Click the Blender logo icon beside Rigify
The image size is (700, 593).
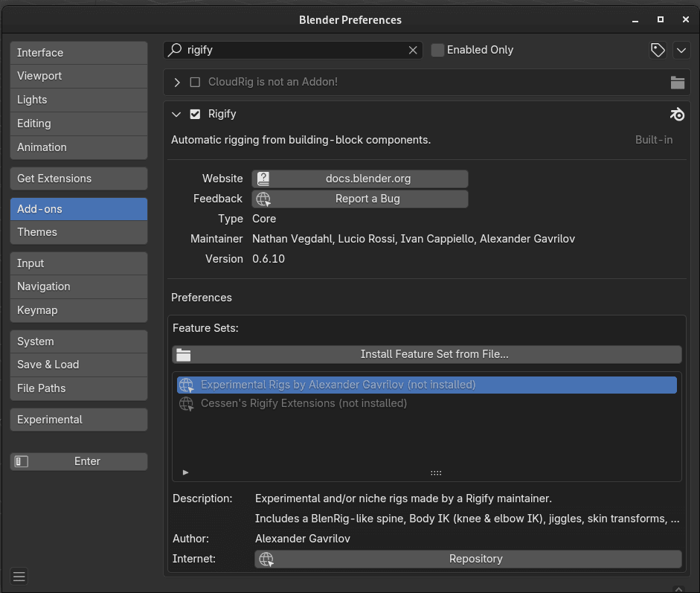pyautogui.click(x=677, y=115)
